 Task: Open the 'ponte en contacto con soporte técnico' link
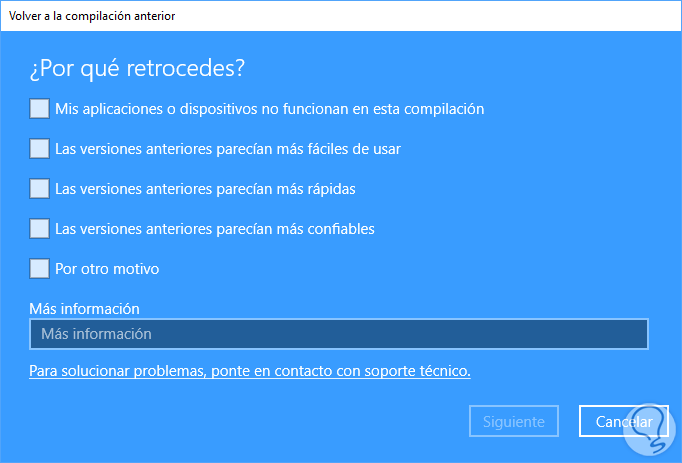[x=250, y=371]
